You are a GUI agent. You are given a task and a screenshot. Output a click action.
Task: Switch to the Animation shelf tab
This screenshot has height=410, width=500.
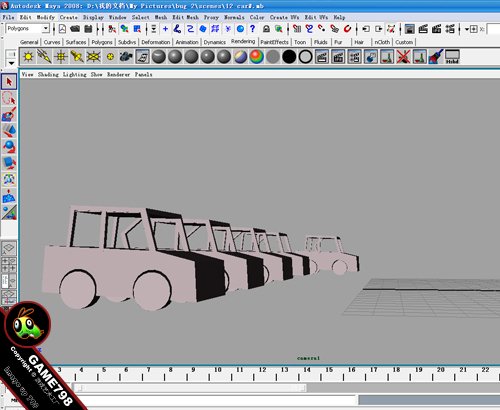point(187,42)
